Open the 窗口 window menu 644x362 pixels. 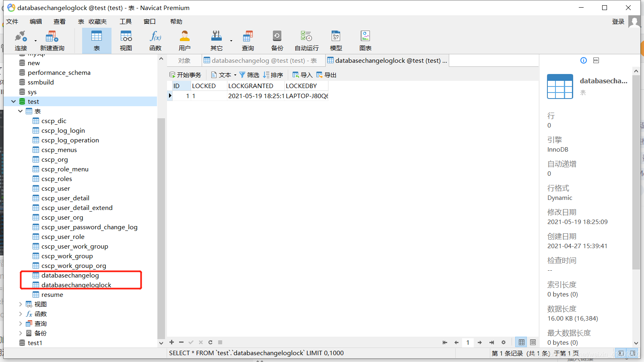pos(150,21)
